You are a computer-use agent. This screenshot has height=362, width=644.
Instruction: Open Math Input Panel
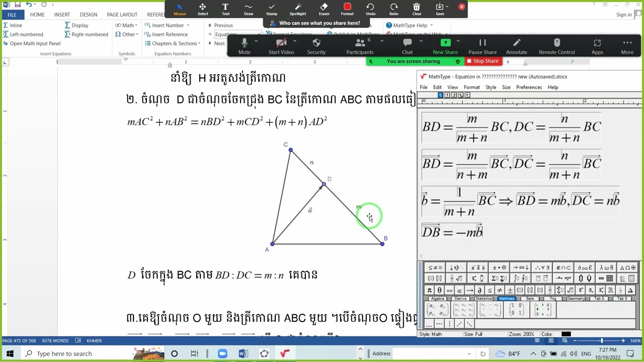tap(31, 43)
